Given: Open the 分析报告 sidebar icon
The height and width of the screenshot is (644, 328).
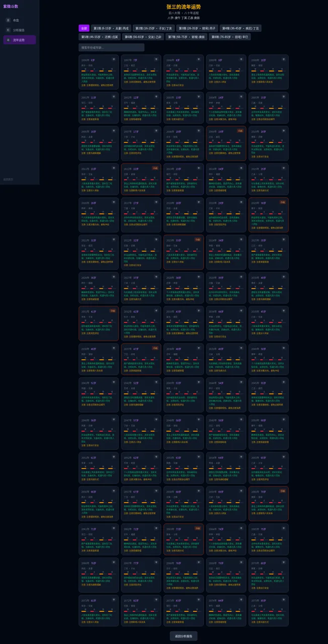Looking at the screenshot, I should tap(8, 30).
